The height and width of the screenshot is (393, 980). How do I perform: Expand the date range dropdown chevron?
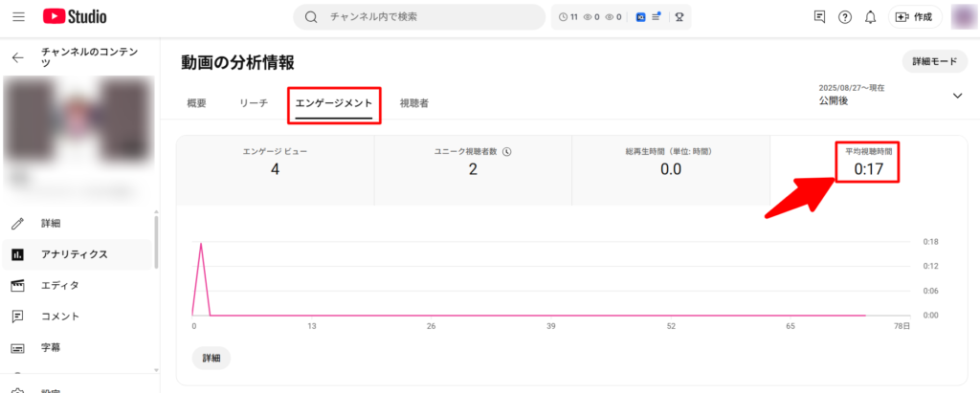tap(957, 95)
